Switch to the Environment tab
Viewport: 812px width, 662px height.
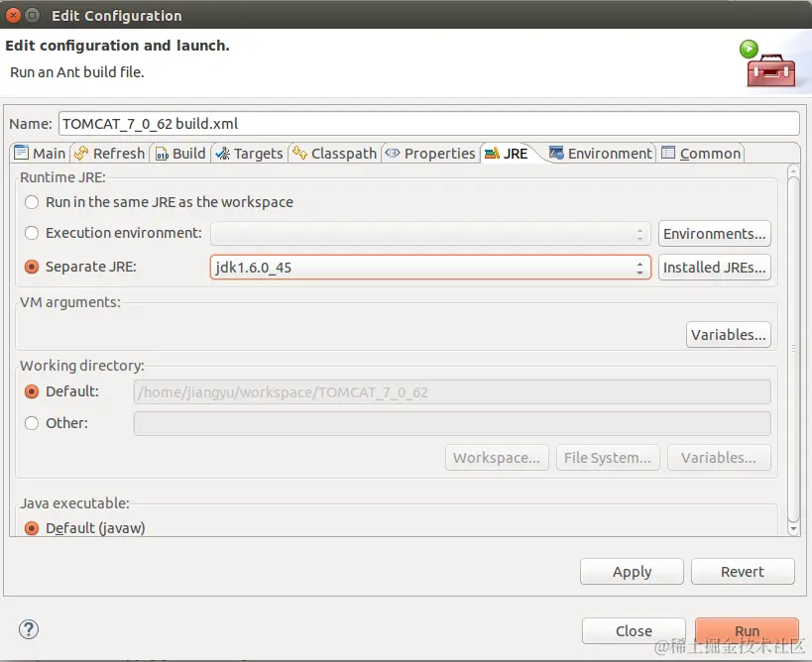click(x=601, y=154)
